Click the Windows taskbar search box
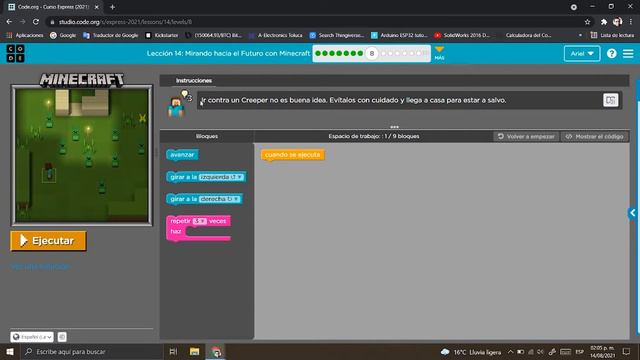640x360 pixels. pos(92,351)
